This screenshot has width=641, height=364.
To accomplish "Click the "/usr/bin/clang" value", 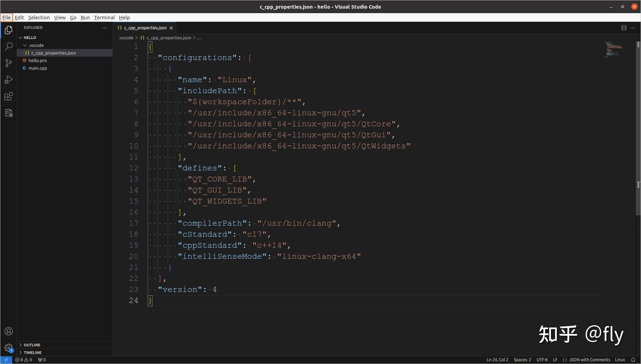I will pyautogui.click(x=297, y=223).
